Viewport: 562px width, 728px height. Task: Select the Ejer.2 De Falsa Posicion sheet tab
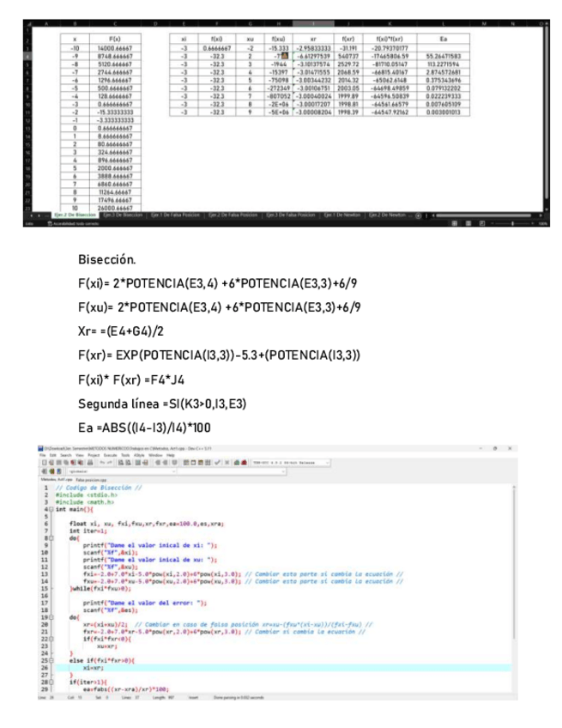coord(233,215)
